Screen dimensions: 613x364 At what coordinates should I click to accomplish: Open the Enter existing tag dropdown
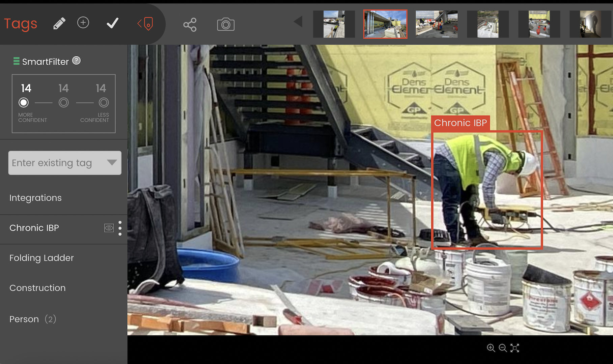click(x=112, y=162)
